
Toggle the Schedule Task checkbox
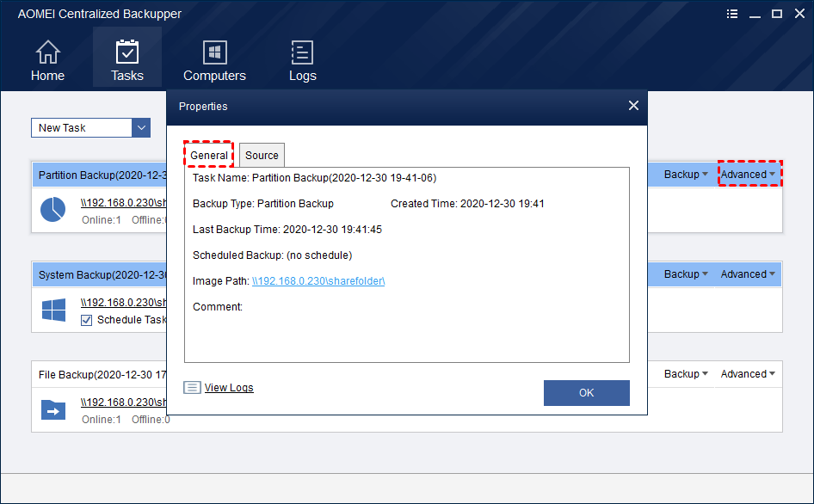pos(87,320)
